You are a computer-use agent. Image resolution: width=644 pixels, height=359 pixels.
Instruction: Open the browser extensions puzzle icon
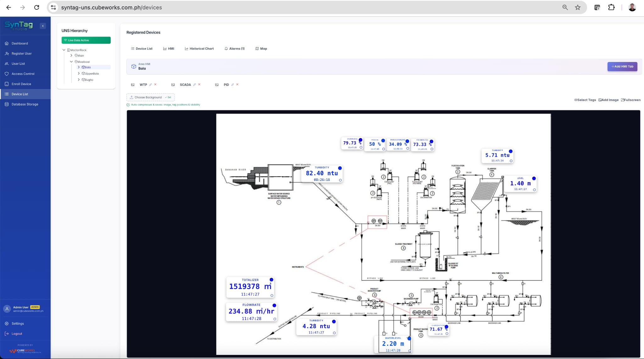click(x=611, y=8)
